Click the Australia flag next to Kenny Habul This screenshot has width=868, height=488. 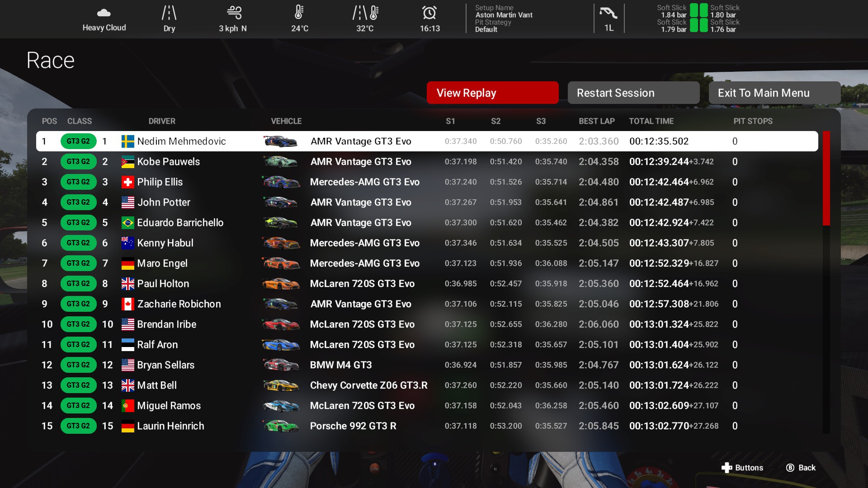click(x=128, y=243)
